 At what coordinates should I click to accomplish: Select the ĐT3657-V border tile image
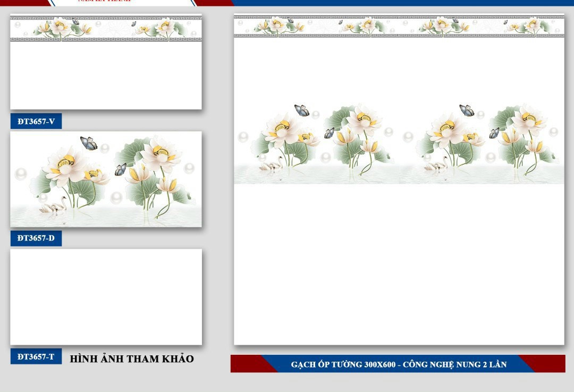point(106,62)
